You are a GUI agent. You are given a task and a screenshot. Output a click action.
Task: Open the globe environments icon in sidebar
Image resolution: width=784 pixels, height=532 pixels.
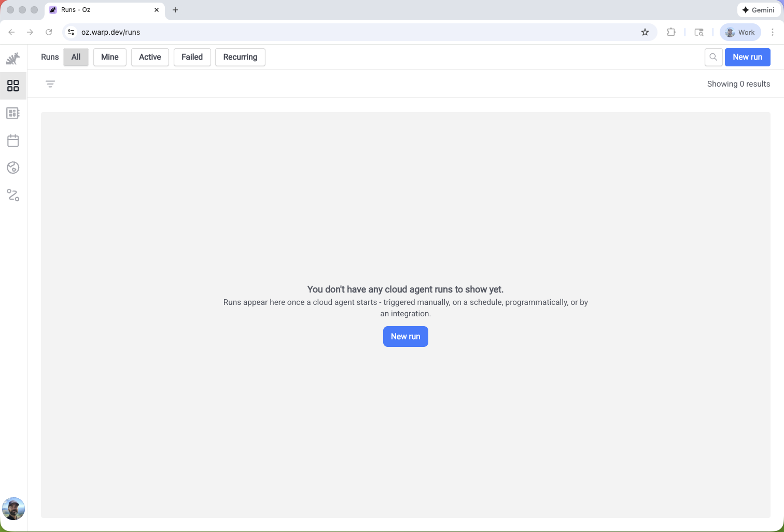13,167
